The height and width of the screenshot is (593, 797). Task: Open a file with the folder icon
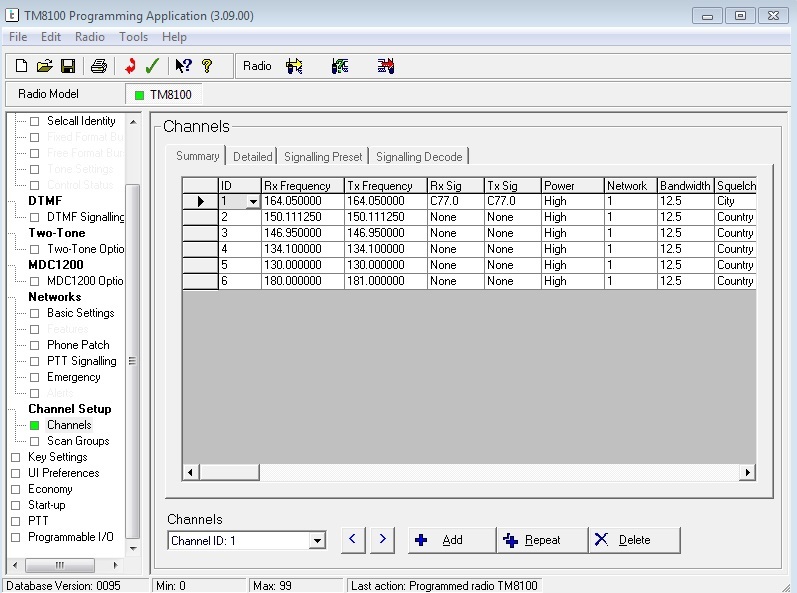coord(44,66)
